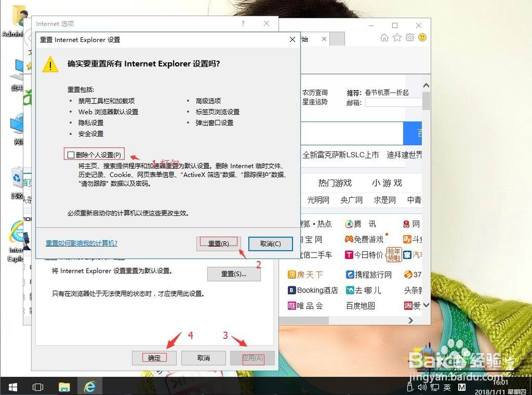Close the 重置 Internet Explorer 设置 dialog
The height and width of the screenshot is (395, 532).
(292, 40)
